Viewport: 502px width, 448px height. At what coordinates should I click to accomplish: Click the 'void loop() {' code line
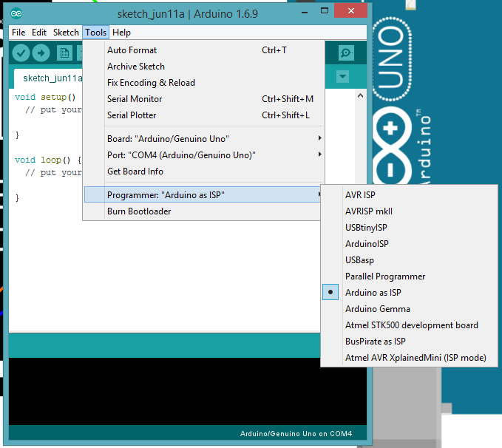(48, 160)
